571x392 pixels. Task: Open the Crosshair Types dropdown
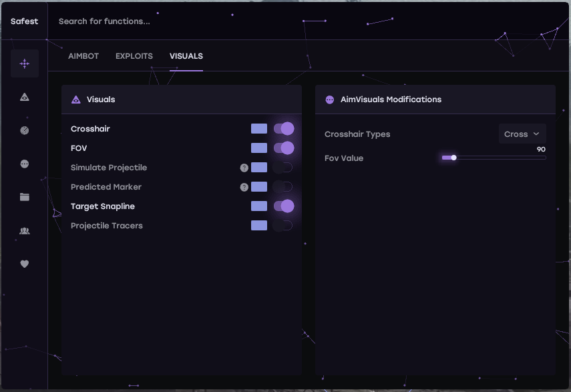[x=522, y=134]
